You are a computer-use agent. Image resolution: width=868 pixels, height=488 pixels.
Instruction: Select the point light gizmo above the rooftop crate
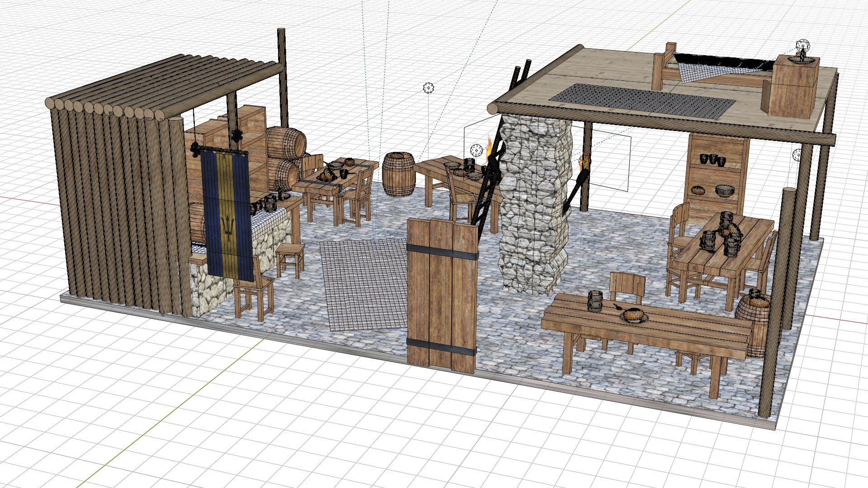(802, 45)
